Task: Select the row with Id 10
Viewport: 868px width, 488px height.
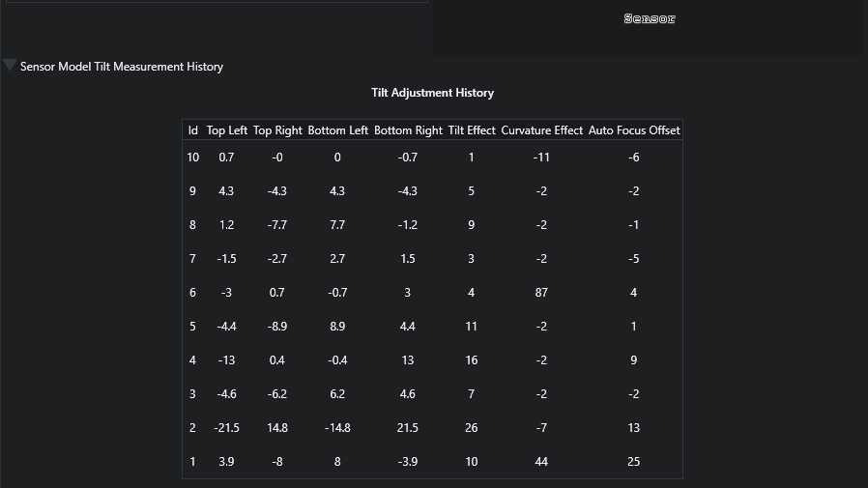Action: coord(432,158)
